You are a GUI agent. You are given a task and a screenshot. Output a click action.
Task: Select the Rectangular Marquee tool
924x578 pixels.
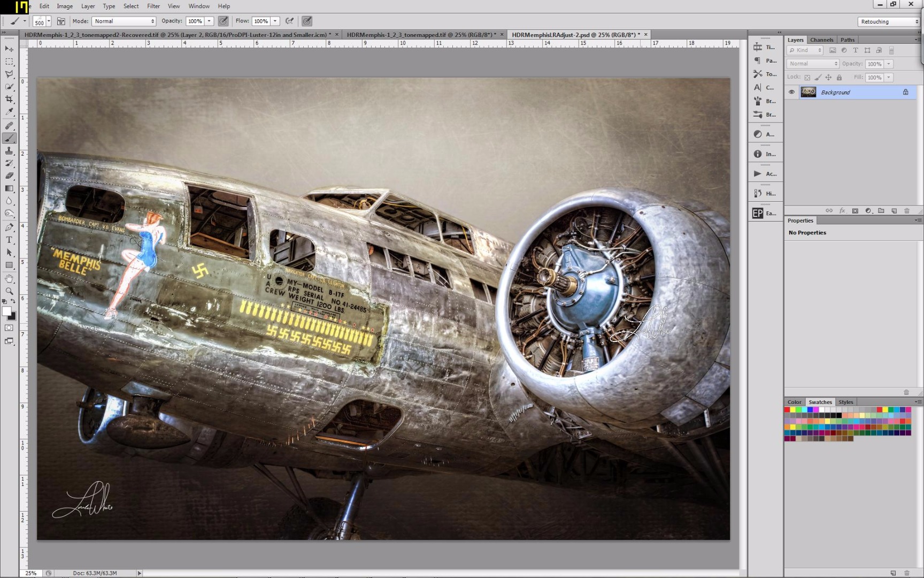pos(9,62)
